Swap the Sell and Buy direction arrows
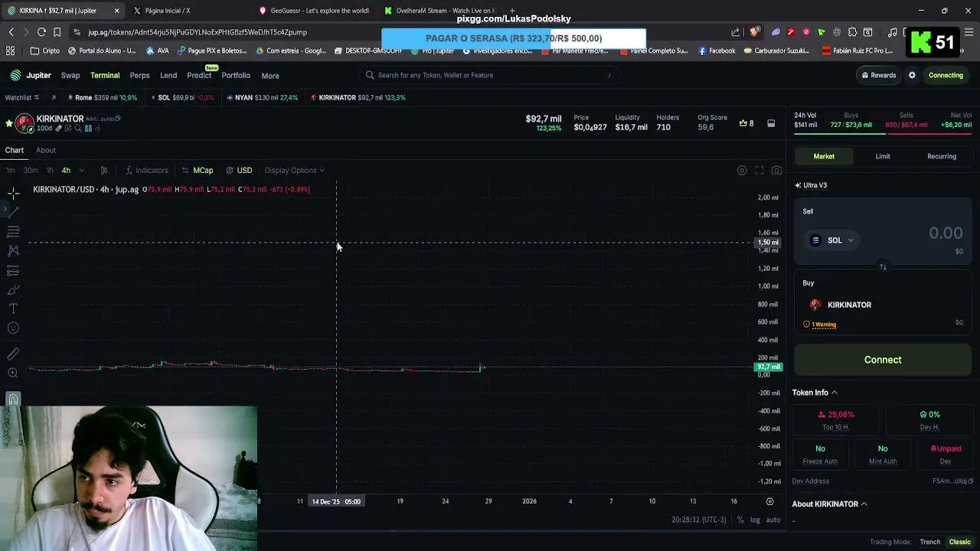The image size is (980, 551). tap(883, 267)
